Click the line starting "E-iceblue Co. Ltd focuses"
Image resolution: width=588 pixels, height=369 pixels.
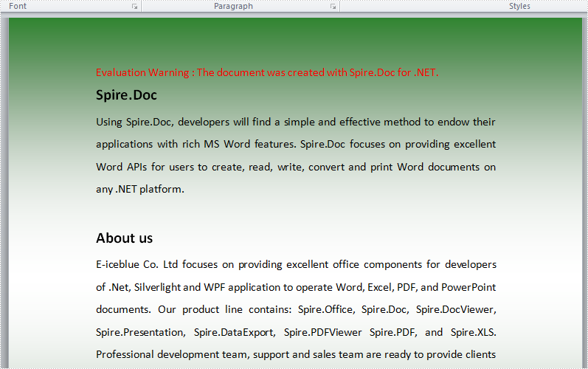[x=296, y=264]
